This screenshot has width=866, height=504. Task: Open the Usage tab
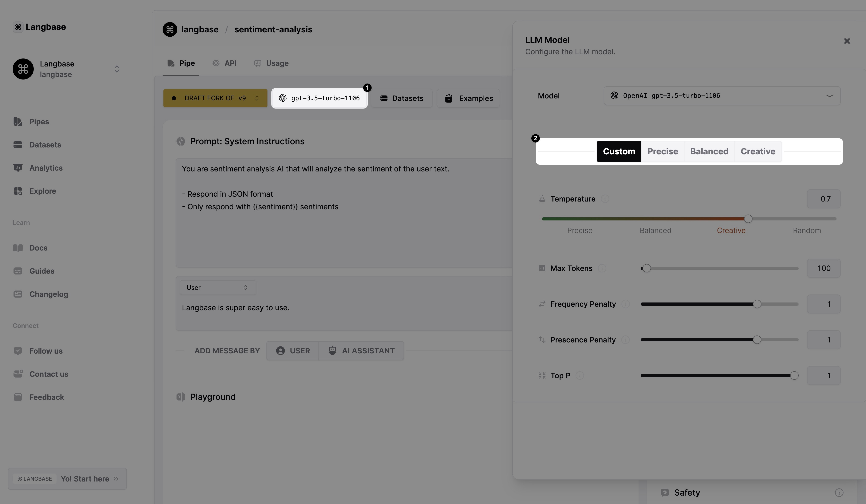[271, 63]
